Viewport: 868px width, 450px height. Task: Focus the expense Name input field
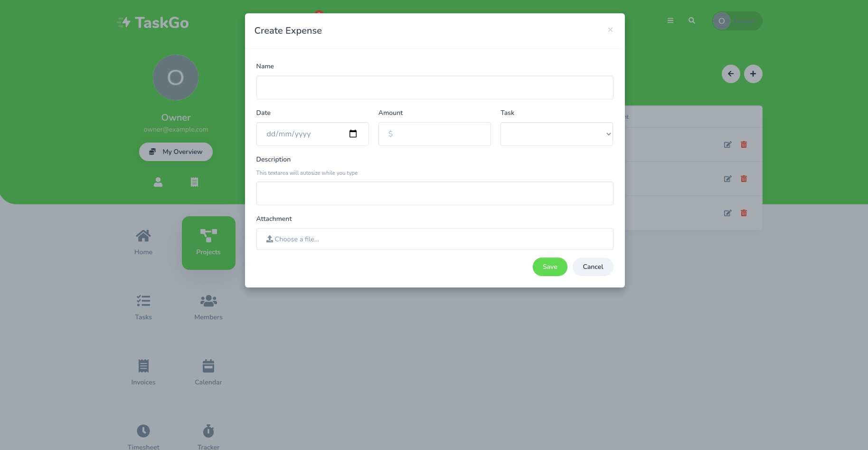(435, 87)
